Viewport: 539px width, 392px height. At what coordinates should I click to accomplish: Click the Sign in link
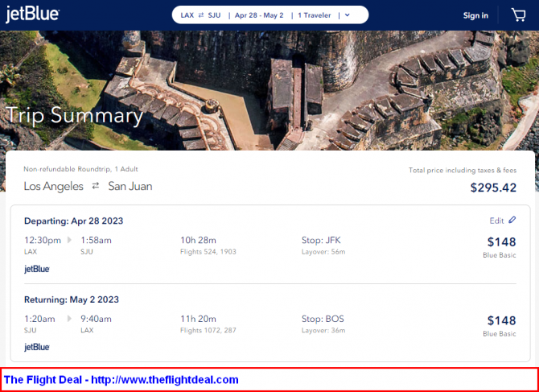[475, 15]
